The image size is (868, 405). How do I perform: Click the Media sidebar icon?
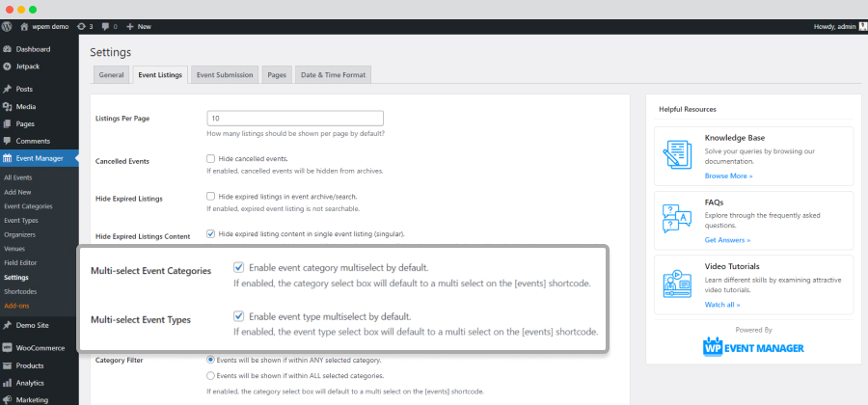click(x=7, y=107)
